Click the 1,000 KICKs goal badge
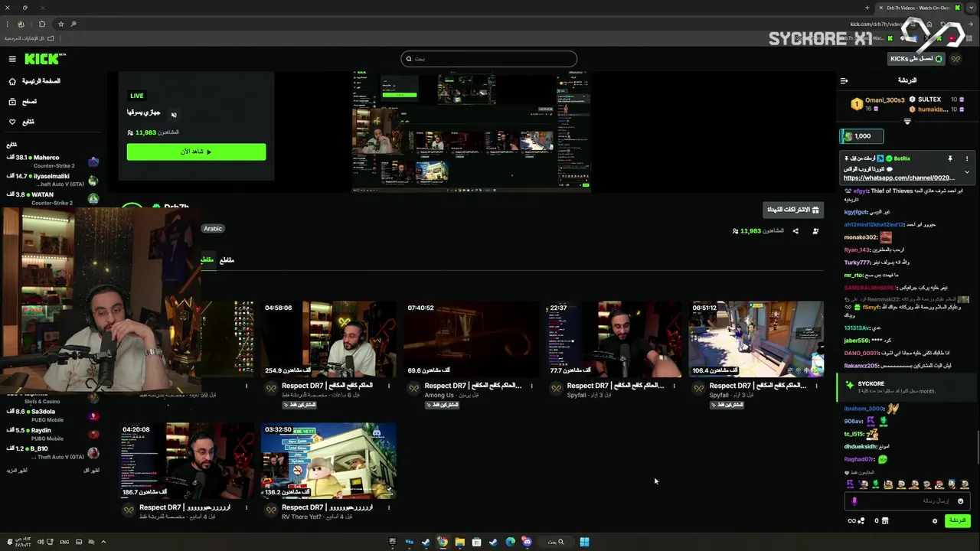Image resolution: width=980 pixels, height=551 pixels. click(x=861, y=136)
